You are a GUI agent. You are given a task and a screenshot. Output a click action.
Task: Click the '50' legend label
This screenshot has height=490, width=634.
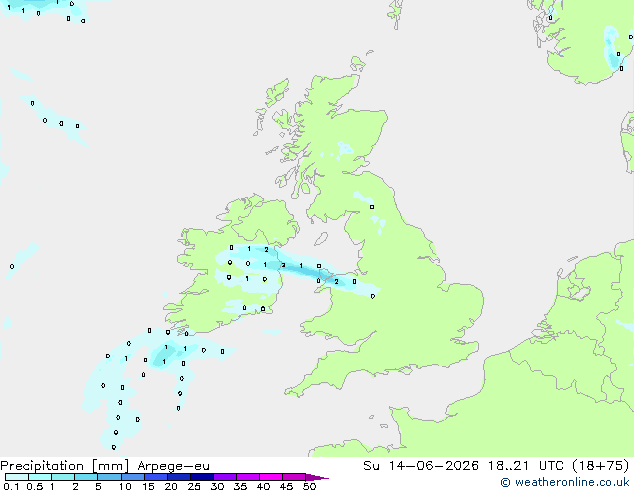coord(309,486)
